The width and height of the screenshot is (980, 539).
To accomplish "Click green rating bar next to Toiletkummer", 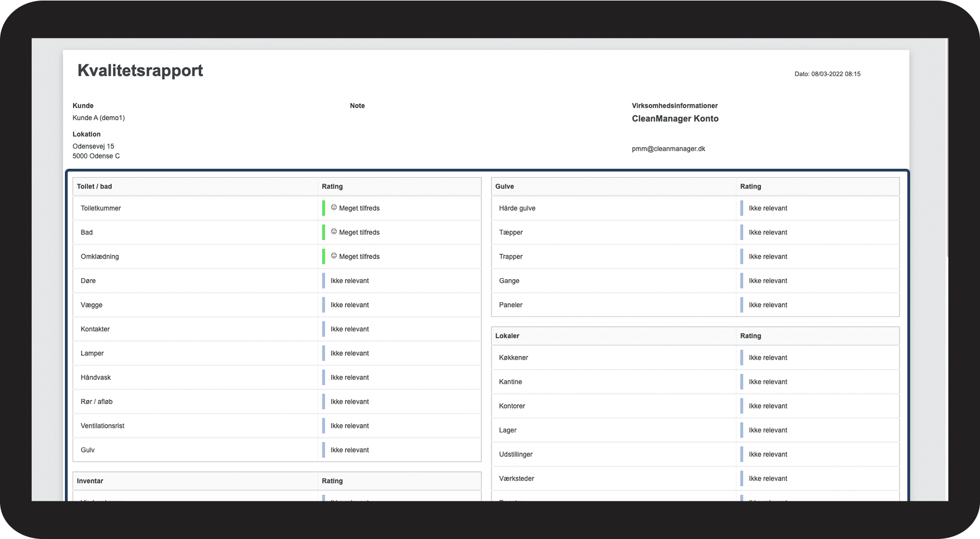I will coord(323,208).
